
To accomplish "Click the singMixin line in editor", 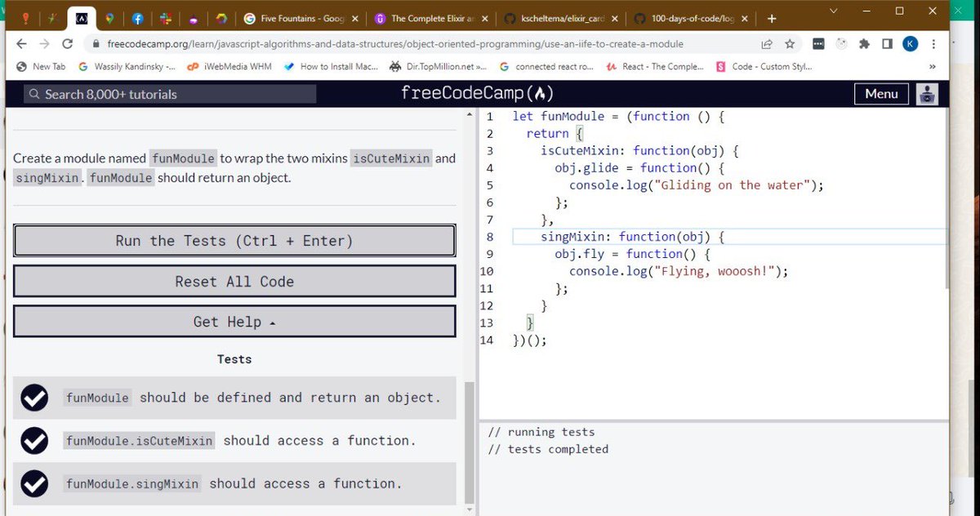I will click(x=633, y=237).
